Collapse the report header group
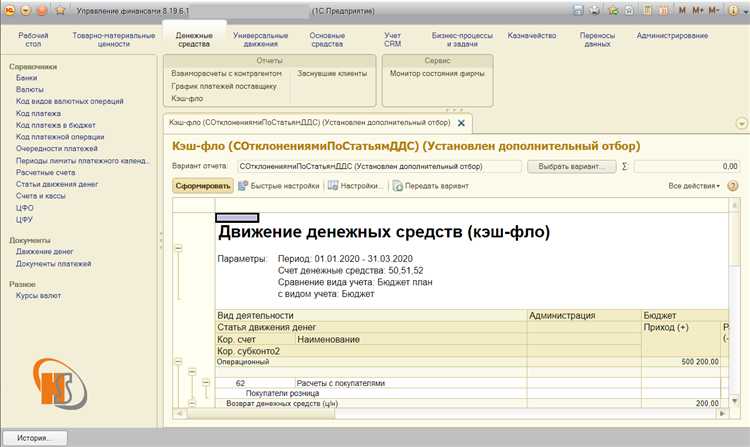The image size is (750, 447). [178, 248]
